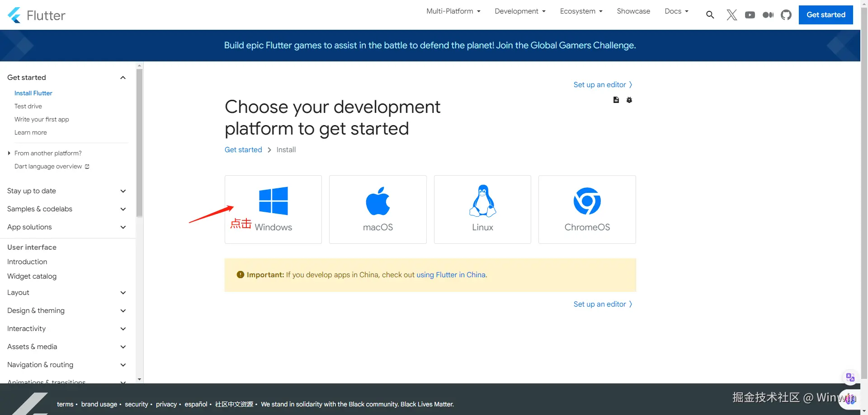Expand the Interactivity section
The width and height of the screenshot is (868, 415).
coord(66,329)
